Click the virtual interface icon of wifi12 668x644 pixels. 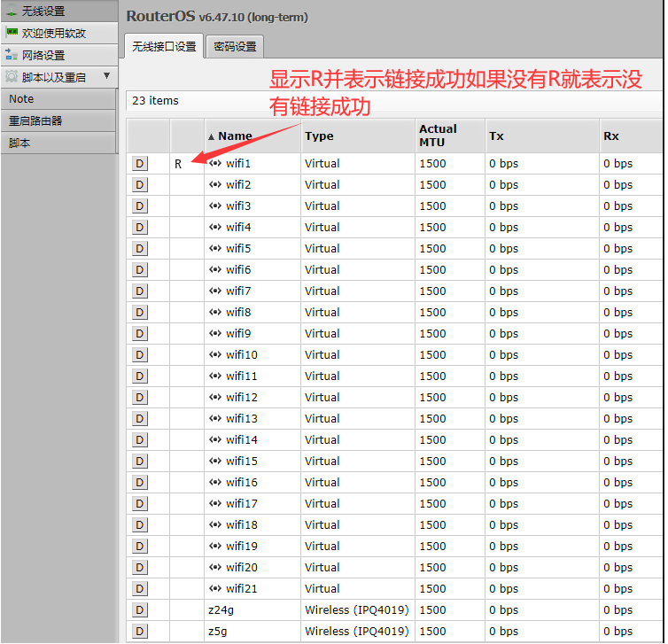[x=215, y=397]
